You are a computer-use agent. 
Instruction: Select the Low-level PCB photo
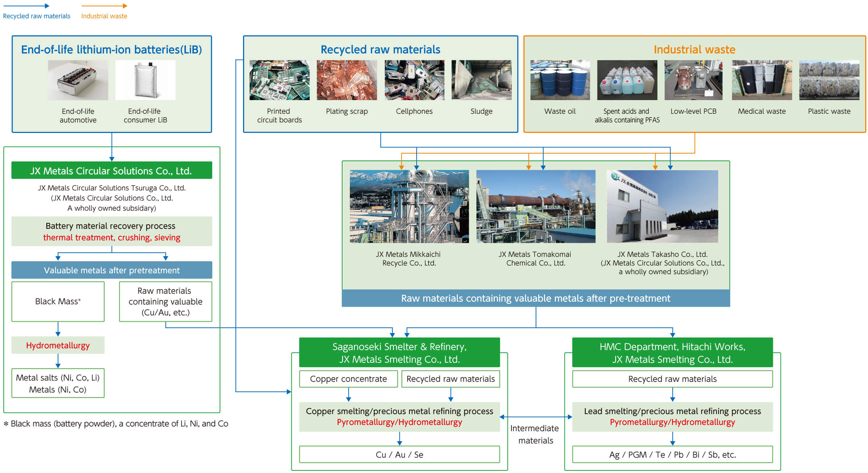click(694, 80)
